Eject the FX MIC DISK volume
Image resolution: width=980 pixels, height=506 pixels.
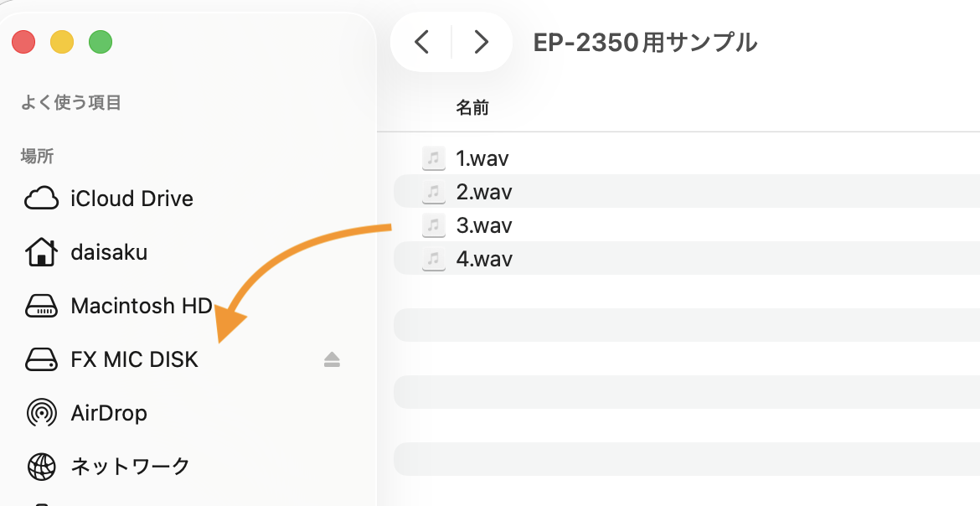point(332,359)
